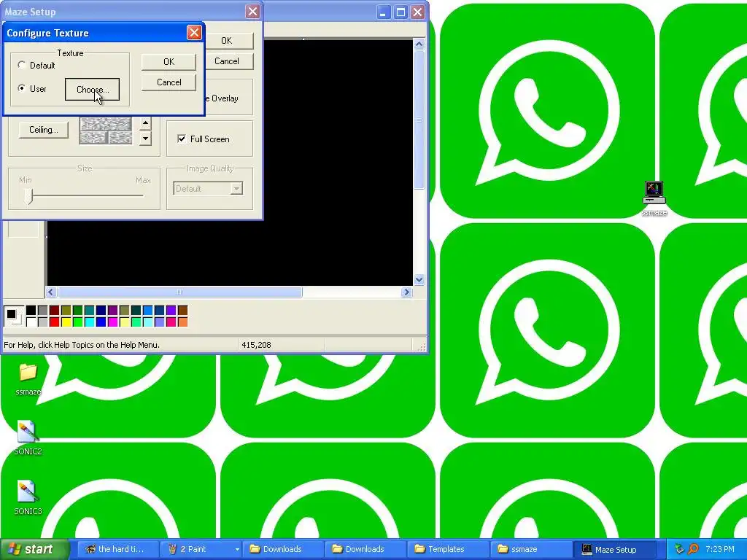This screenshot has width=747, height=560.
Task: Open the ssmaze screensaver desktop icon
Action: tap(654, 198)
